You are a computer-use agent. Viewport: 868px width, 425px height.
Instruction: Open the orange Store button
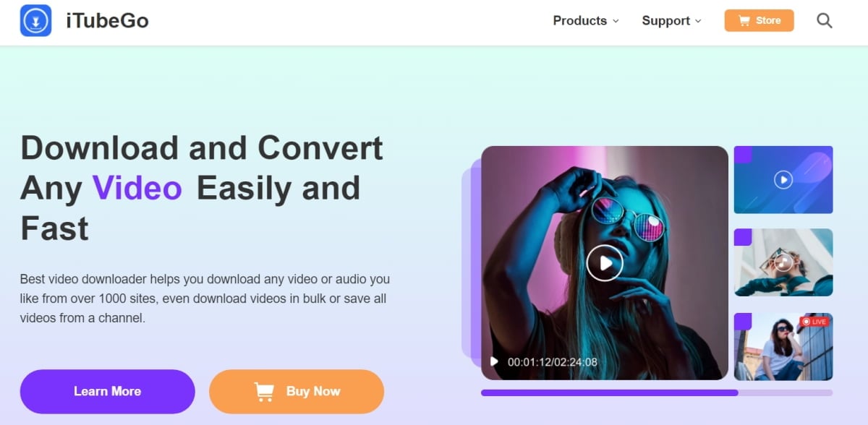click(759, 20)
